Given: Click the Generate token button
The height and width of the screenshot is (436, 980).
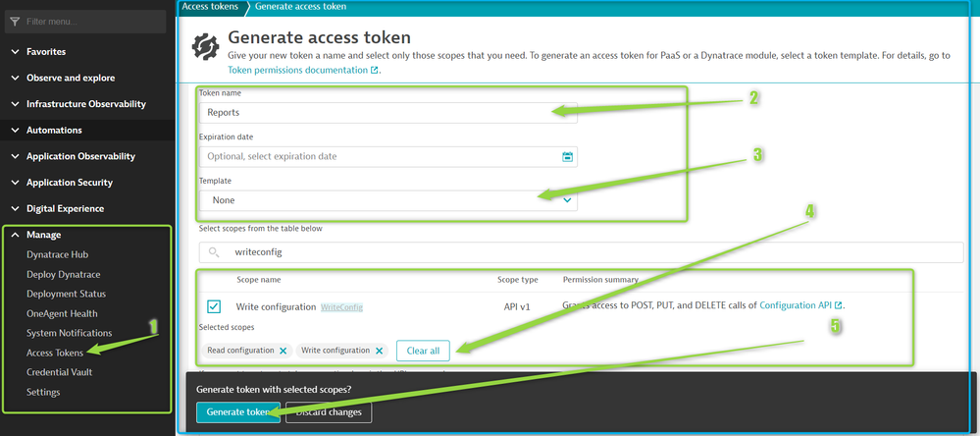Looking at the screenshot, I should click(237, 411).
